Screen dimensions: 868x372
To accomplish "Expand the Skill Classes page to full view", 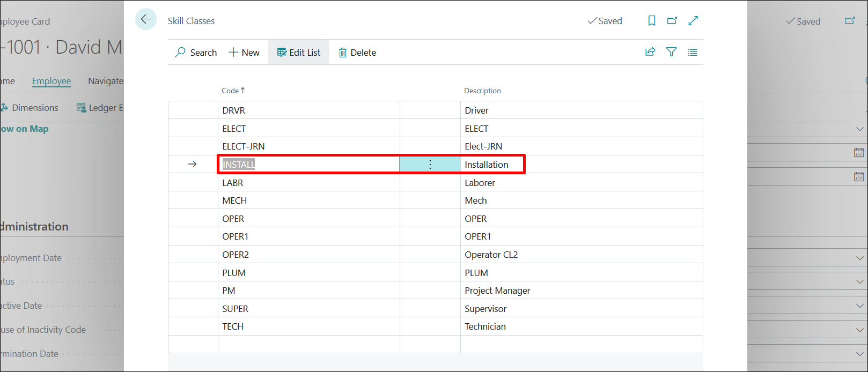I will 693,21.
